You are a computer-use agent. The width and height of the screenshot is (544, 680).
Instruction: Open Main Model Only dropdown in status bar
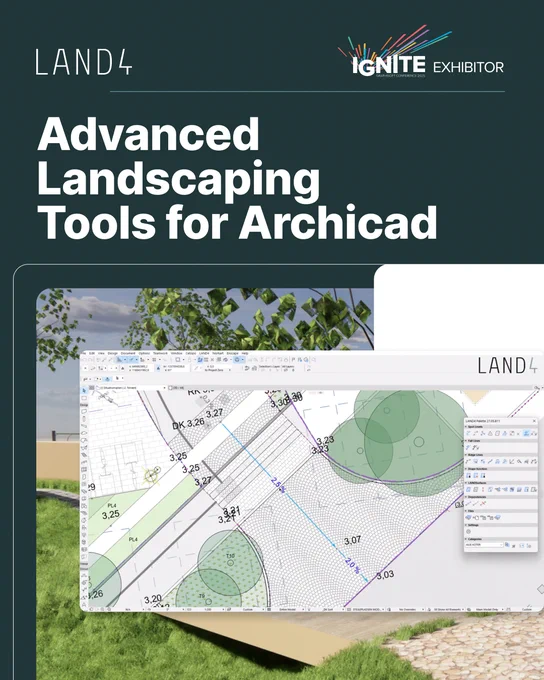[x=488, y=609]
